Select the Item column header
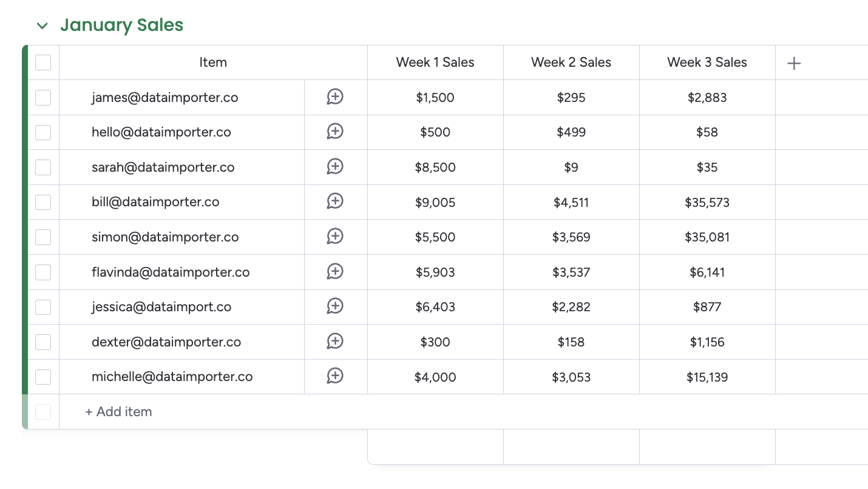868x489 pixels. pos(213,62)
